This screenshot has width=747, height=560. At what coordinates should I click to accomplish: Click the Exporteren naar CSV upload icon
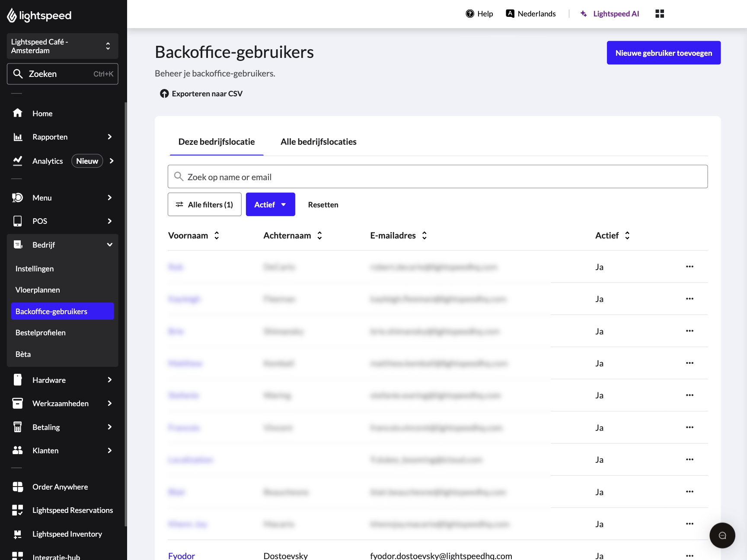164,94
